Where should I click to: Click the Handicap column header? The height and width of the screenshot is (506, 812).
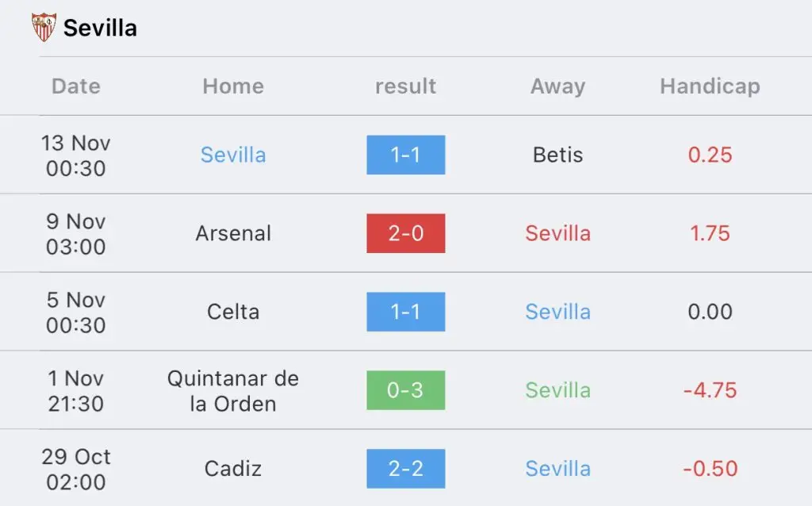(x=710, y=86)
